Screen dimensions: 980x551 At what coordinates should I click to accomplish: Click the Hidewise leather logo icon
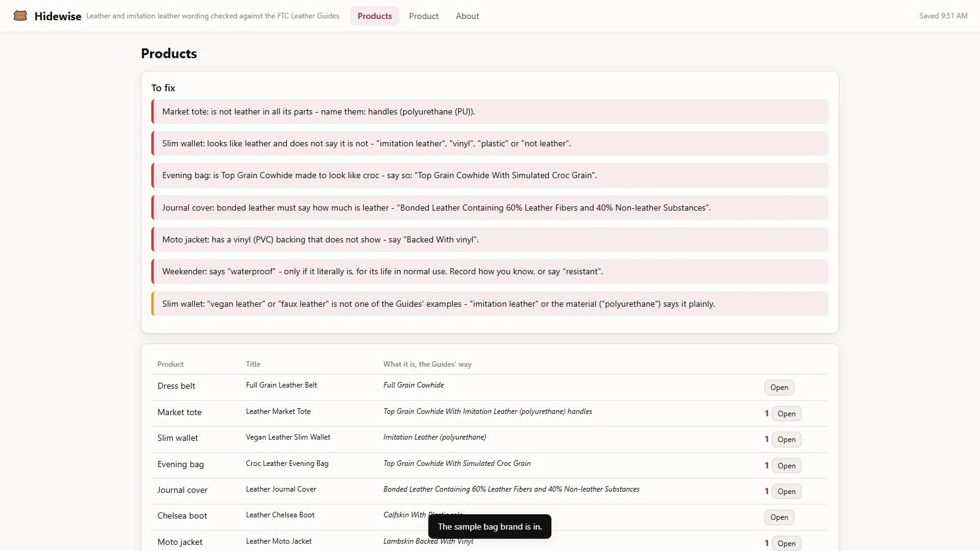point(20,16)
